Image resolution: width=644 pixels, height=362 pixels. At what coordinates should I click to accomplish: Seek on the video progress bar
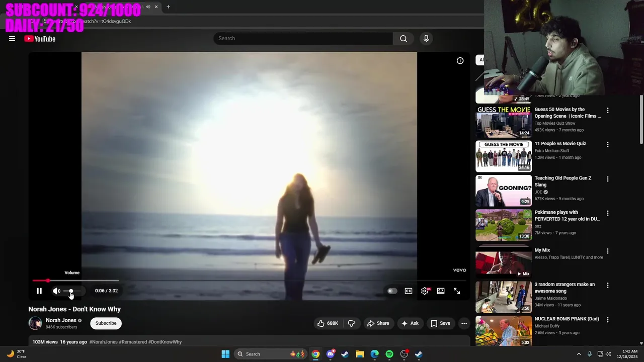[x=249, y=281]
